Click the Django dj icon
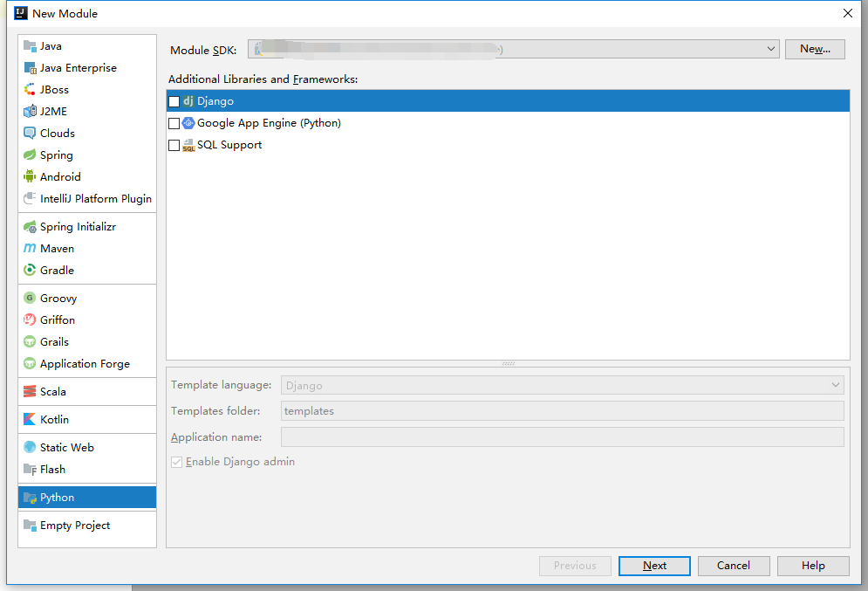 (x=188, y=100)
